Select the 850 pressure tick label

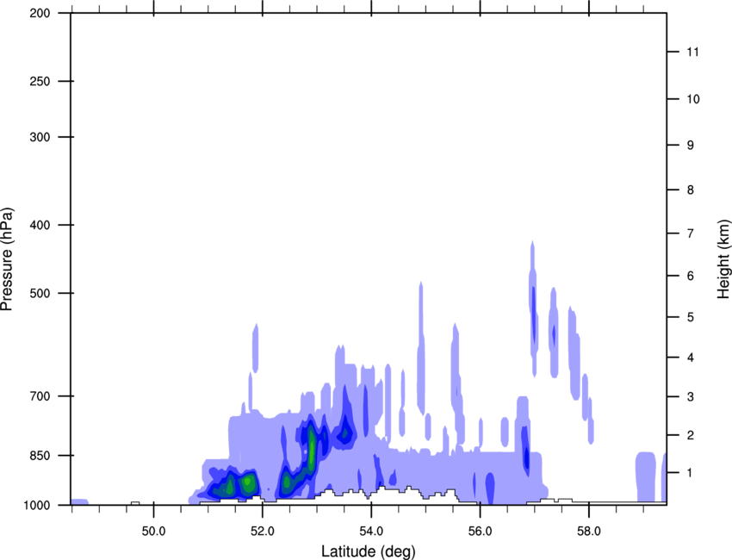40,455
